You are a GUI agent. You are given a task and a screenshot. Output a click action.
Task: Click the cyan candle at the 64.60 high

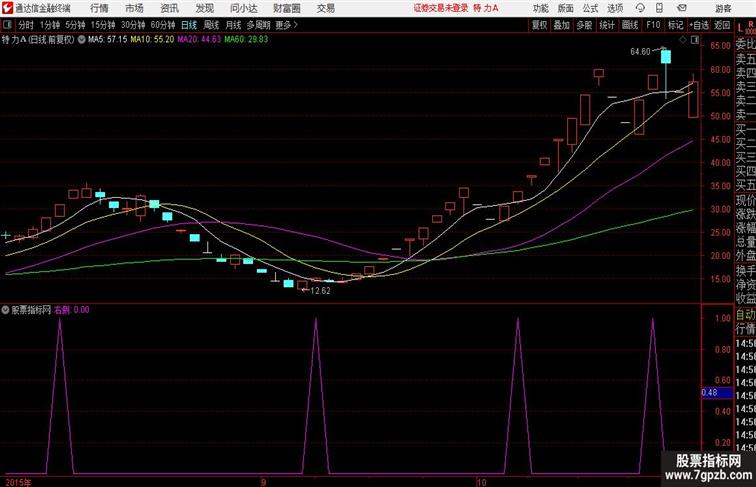pyautogui.click(x=666, y=57)
